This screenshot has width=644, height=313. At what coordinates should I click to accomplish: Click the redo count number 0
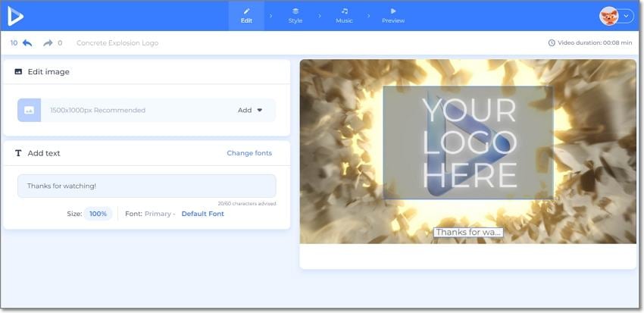60,42
